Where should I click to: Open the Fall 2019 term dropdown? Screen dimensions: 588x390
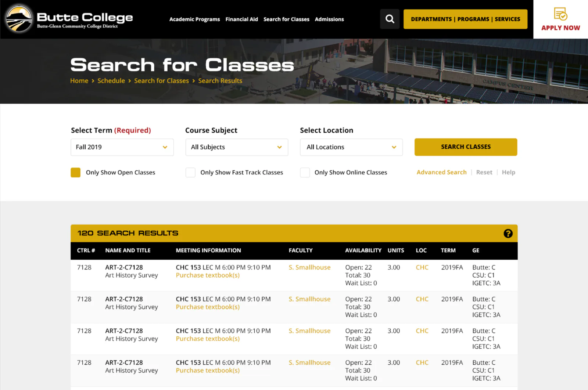[122, 147]
